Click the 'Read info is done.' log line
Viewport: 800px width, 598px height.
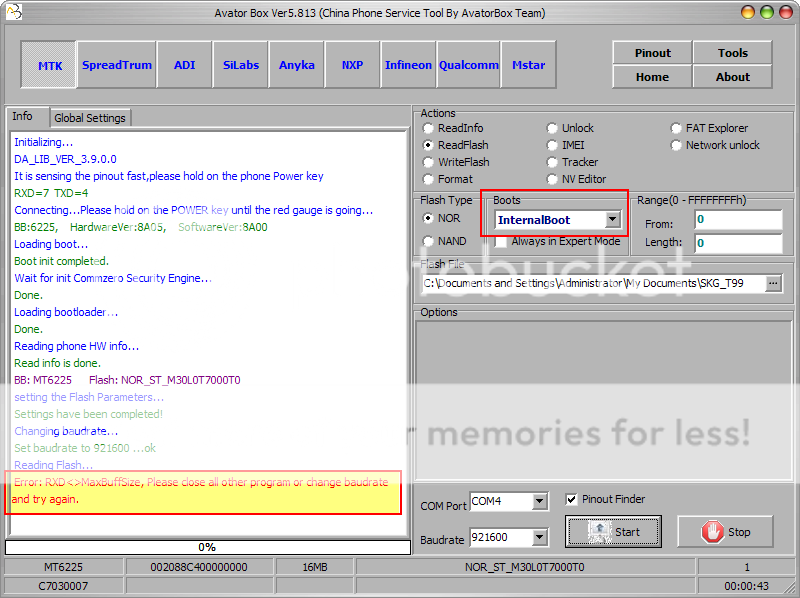[58, 363]
